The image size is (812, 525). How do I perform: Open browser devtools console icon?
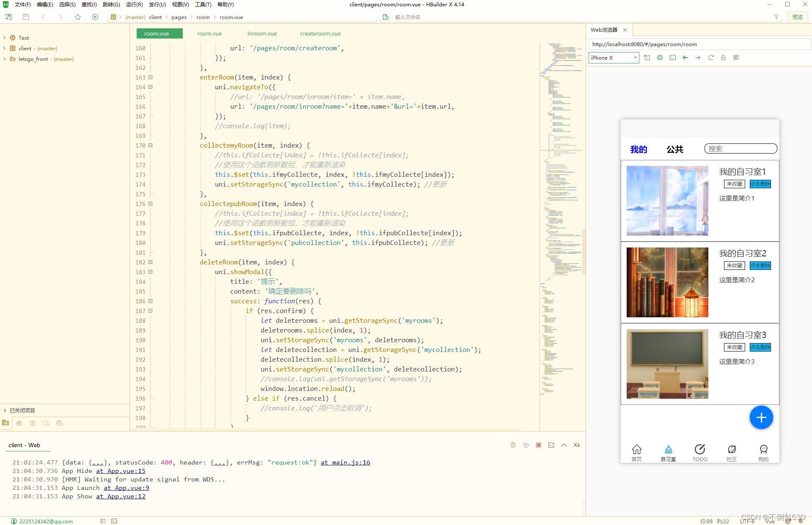[673, 58]
